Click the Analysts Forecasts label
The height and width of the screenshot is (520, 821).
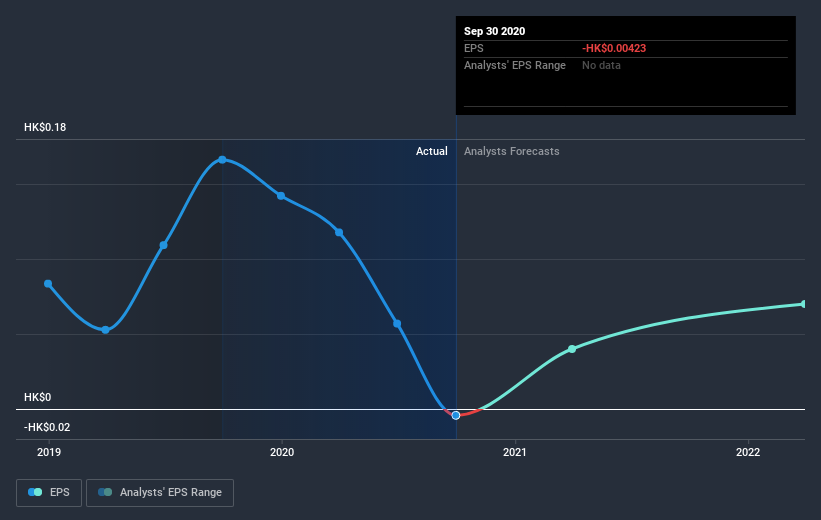point(512,151)
